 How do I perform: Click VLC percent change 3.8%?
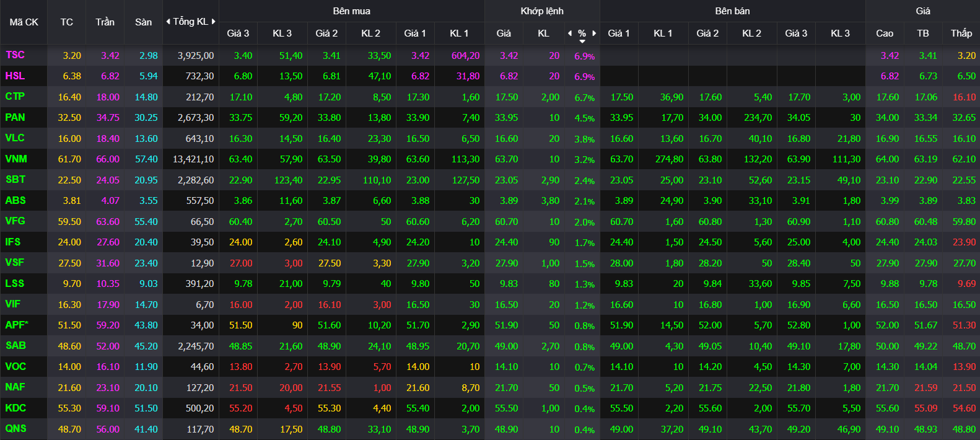click(x=585, y=139)
